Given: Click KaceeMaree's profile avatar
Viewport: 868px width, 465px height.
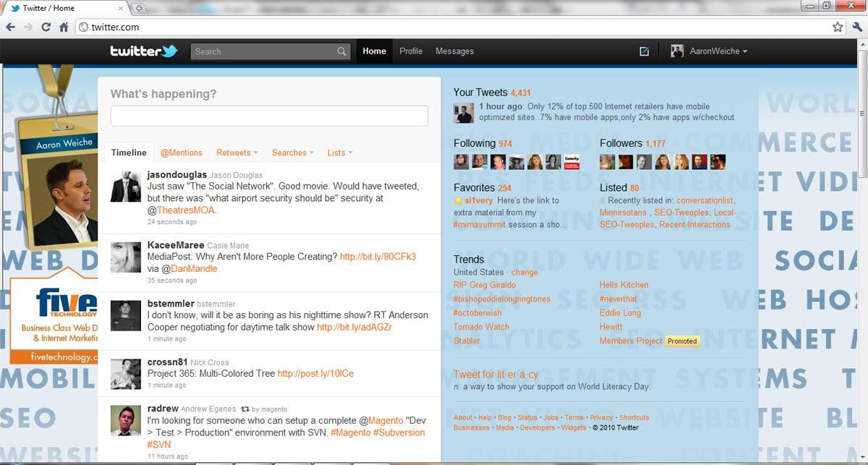Looking at the screenshot, I should (x=125, y=257).
